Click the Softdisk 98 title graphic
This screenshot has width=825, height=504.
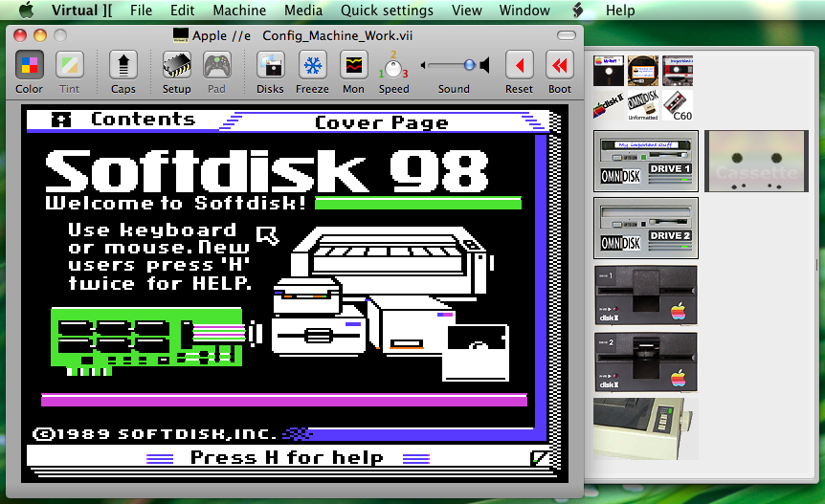click(x=267, y=171)
